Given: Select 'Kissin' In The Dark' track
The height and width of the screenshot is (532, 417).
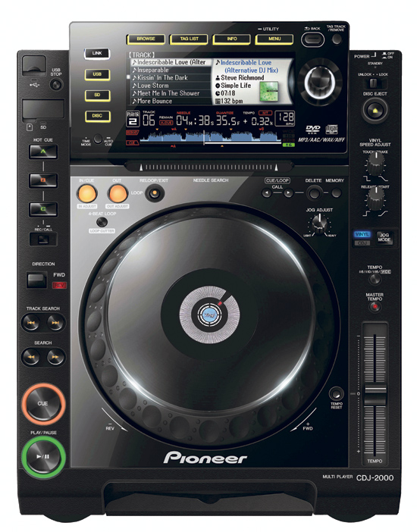Looking at the screenshot, I should (171, 78).
